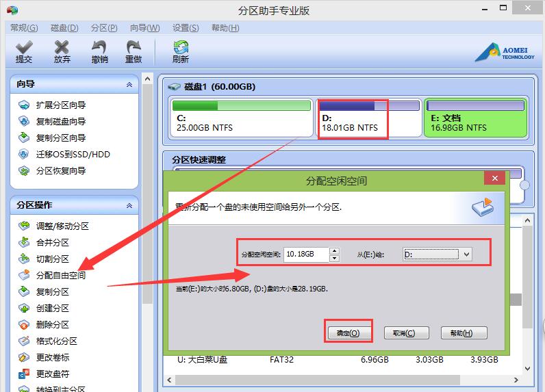The image size is (545, 392).
Task: Select the 更改盘符 operation icon
Action: [24, 374]
